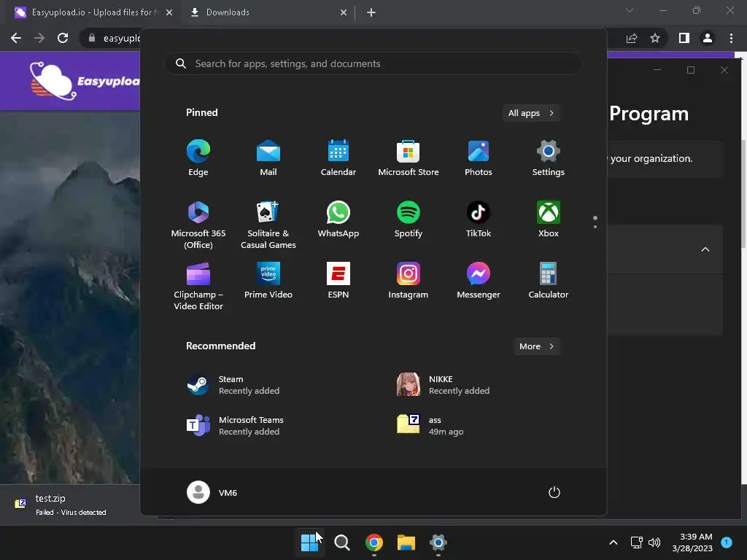Open Microsoft Store from pinned apps
Image resolution: width=747 pixels, height=560 pixels.
point(409,158)
